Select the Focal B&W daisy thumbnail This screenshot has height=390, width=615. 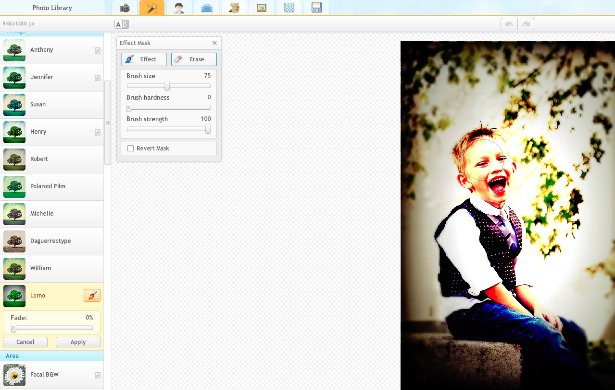point(14,375)
